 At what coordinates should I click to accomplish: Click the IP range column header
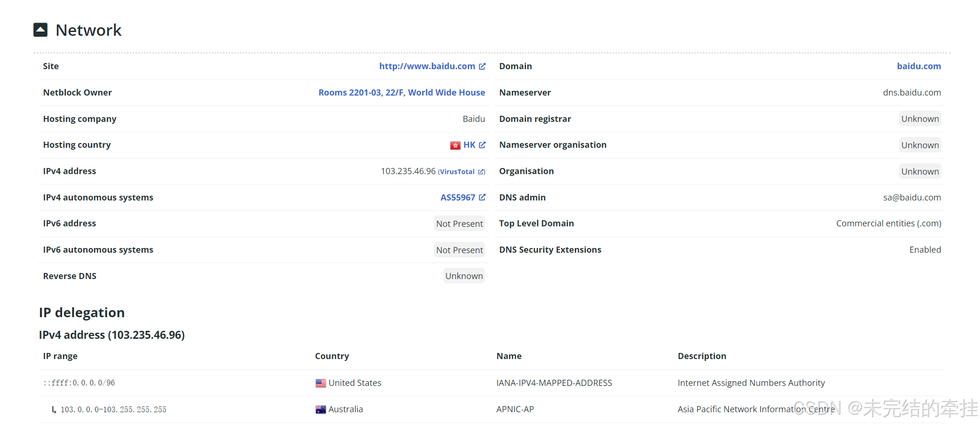[x=60, y=356]
